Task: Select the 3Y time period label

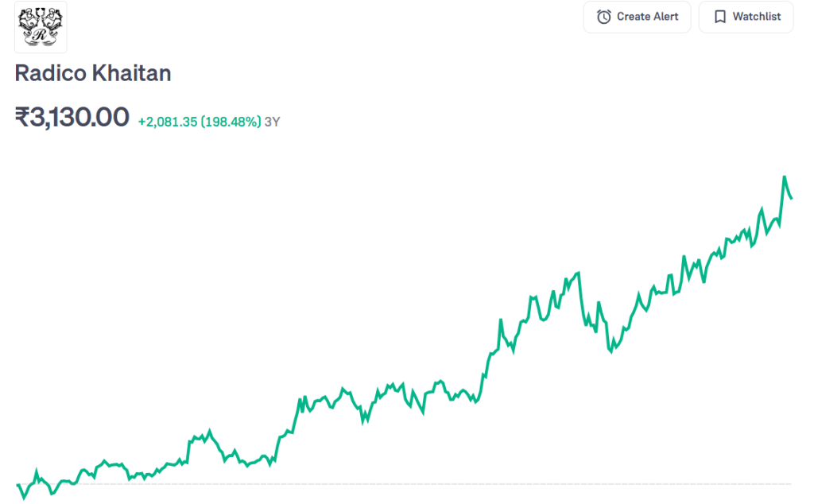Action: 272,122
